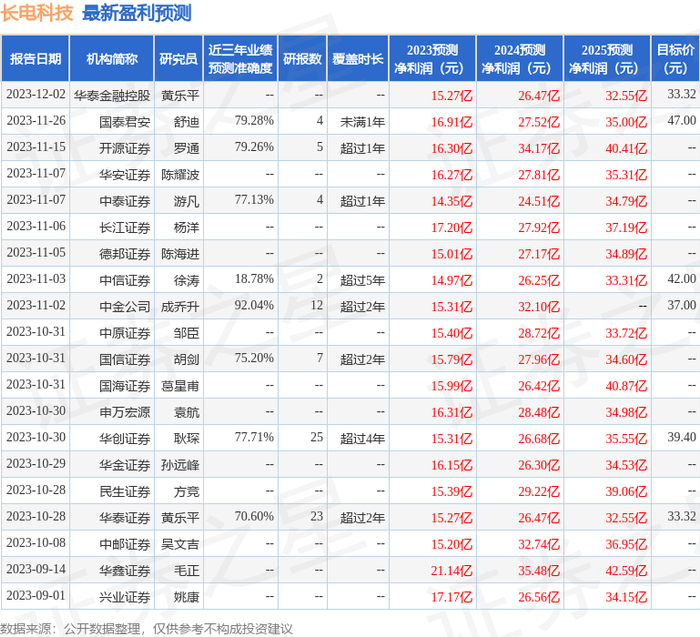Click accuracy value 92.04%

click(x=254, y=305)
